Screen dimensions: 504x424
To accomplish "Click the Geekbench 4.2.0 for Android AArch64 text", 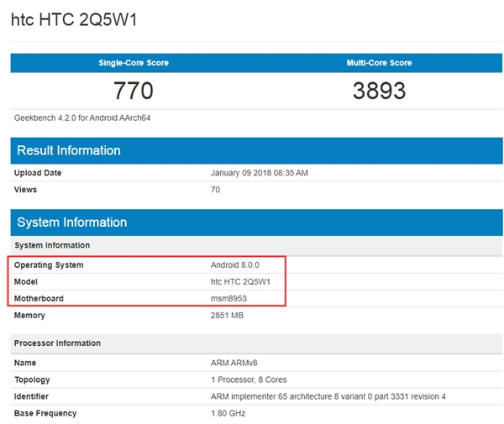I will pos(82,118).
